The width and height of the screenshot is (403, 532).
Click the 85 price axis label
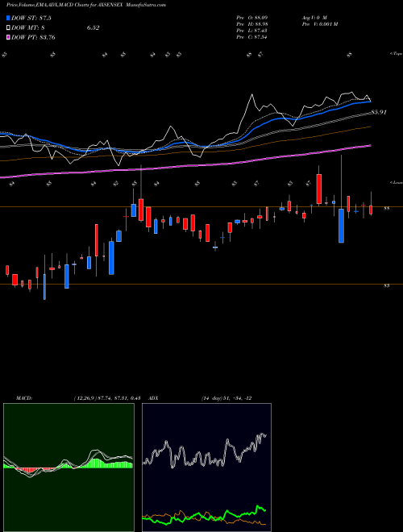386,285
